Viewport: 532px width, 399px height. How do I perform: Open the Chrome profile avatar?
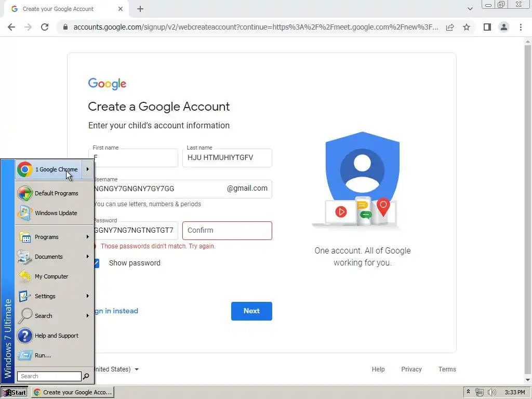pyautogui.click(x=504, y=27)
